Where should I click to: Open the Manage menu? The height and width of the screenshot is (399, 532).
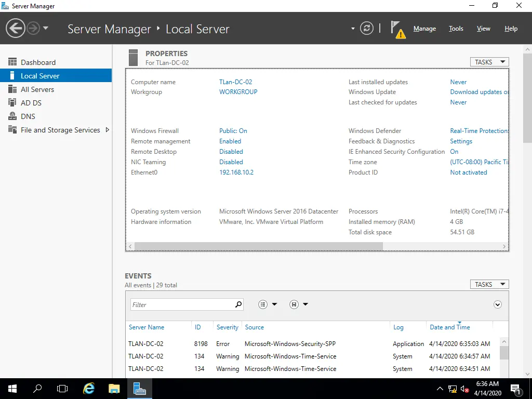click(424, 29)
